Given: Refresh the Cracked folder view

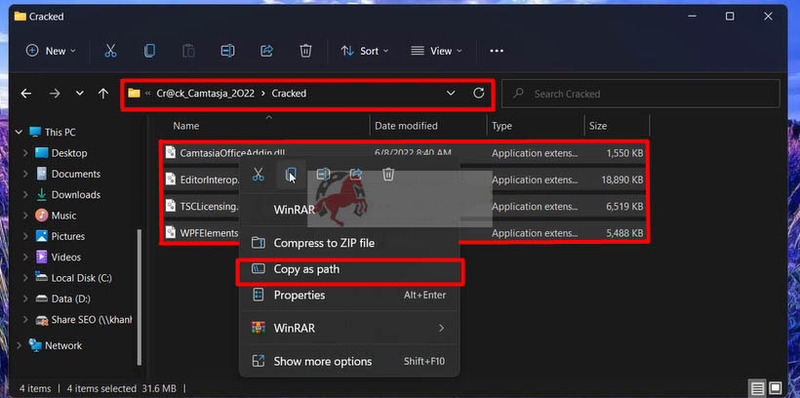Looking at the screenshot, I should coord(479,93).
